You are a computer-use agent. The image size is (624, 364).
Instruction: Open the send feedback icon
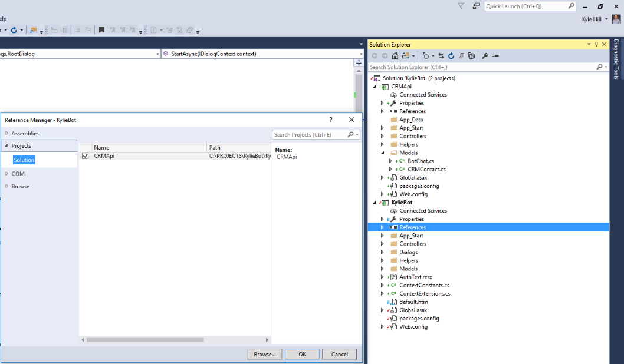[475, 6]
